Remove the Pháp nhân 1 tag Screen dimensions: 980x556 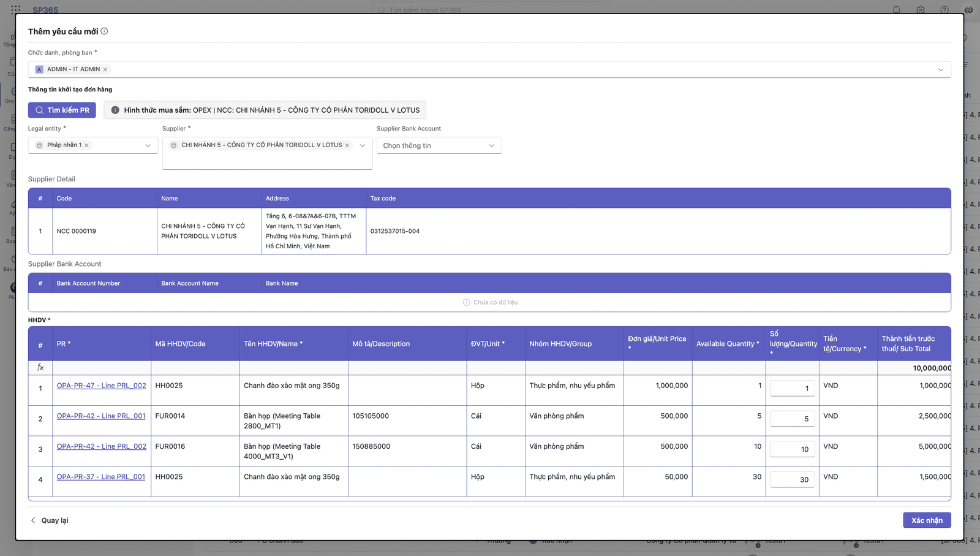[86, 145]
